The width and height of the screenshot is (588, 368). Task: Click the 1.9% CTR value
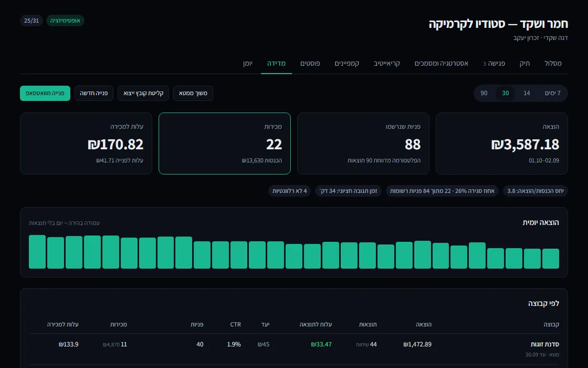[234, 344]
